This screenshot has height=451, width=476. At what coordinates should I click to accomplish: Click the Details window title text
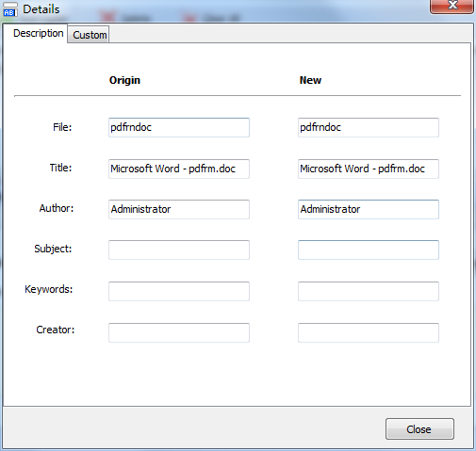41,9
